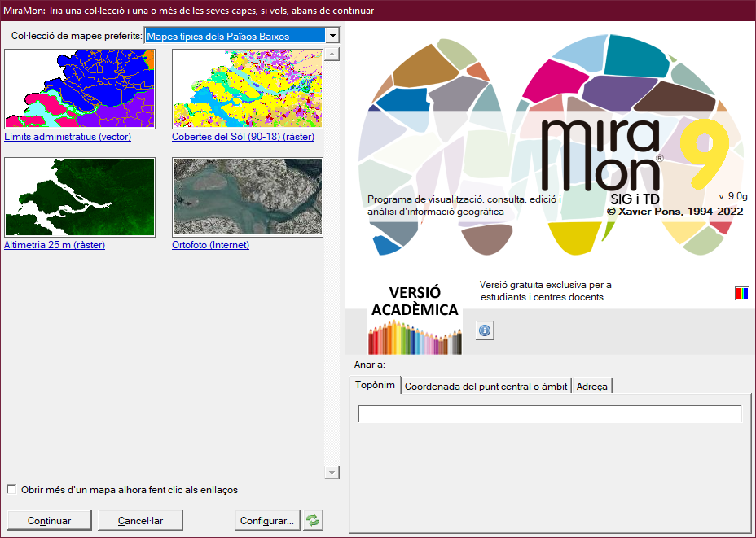The image size is (756, 538).
Task: Click the Cancel·lar button
Action: [x=140, y=520]
